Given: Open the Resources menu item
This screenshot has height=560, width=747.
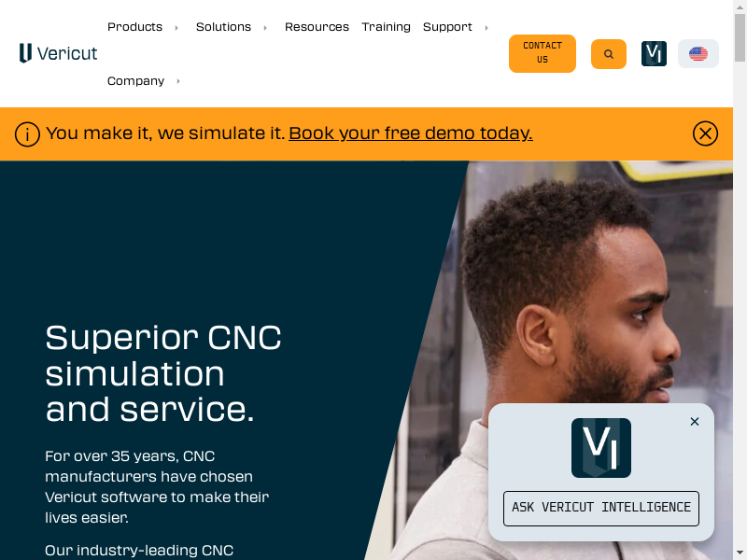Looking at the screenshot, I should click(317, 27).
